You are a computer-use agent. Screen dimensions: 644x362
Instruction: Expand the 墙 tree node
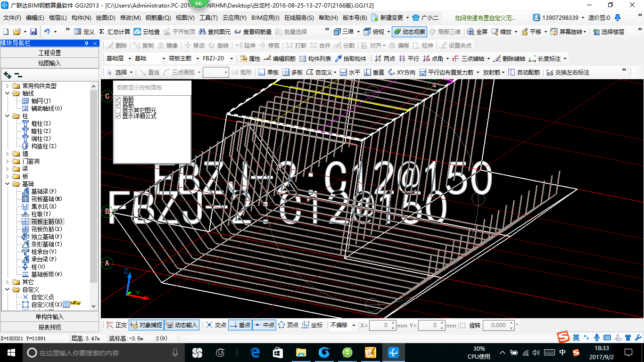coord(8,154)
